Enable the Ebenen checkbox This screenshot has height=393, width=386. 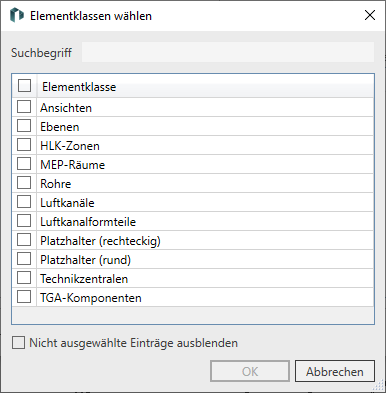24,126
